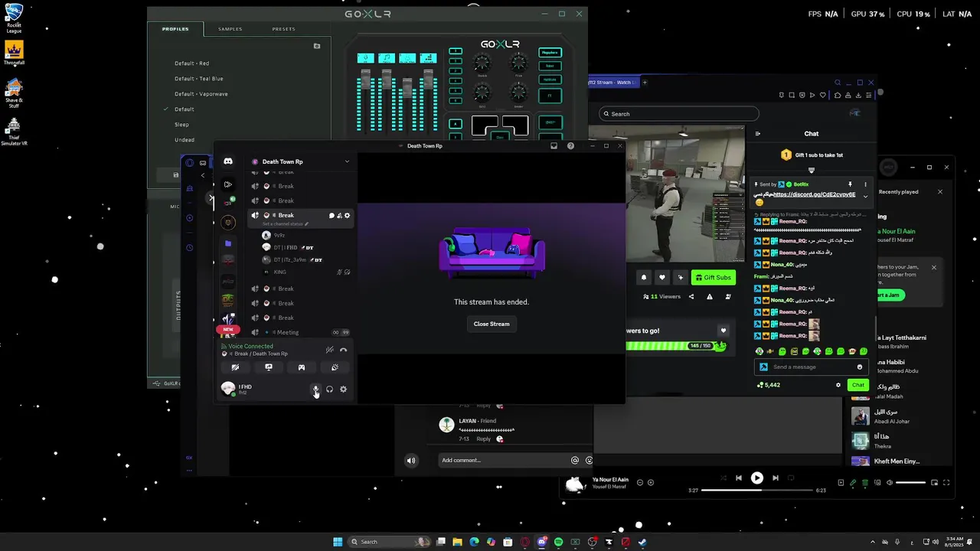Toggle notification bell under Kick stream
The width and height of the screenshot is (980, 551).
click(x=644, y=278)
